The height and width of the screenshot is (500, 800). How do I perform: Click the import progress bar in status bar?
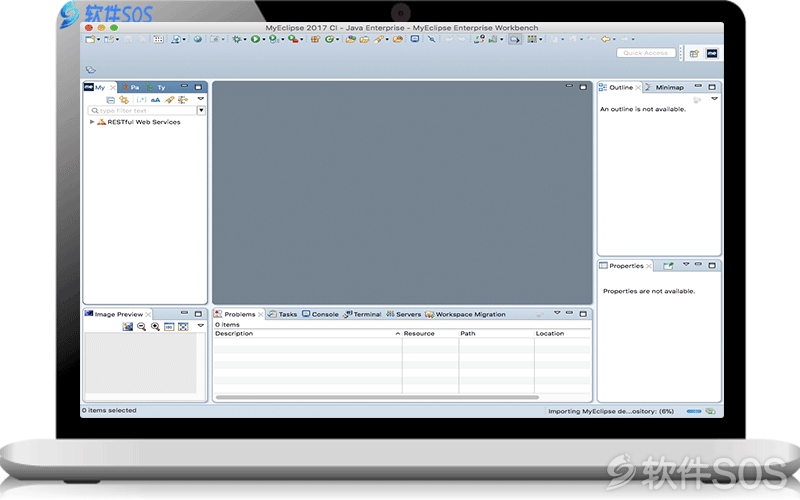pos(693,411)
